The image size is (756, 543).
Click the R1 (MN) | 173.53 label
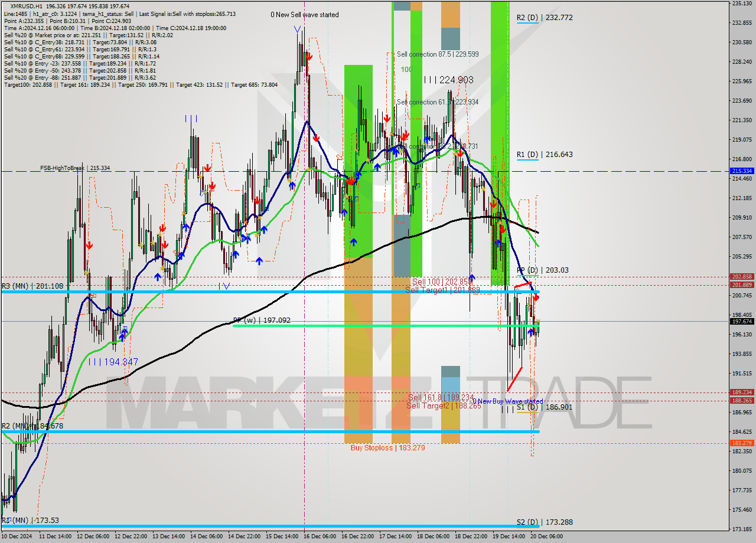[x=30, y=521]
